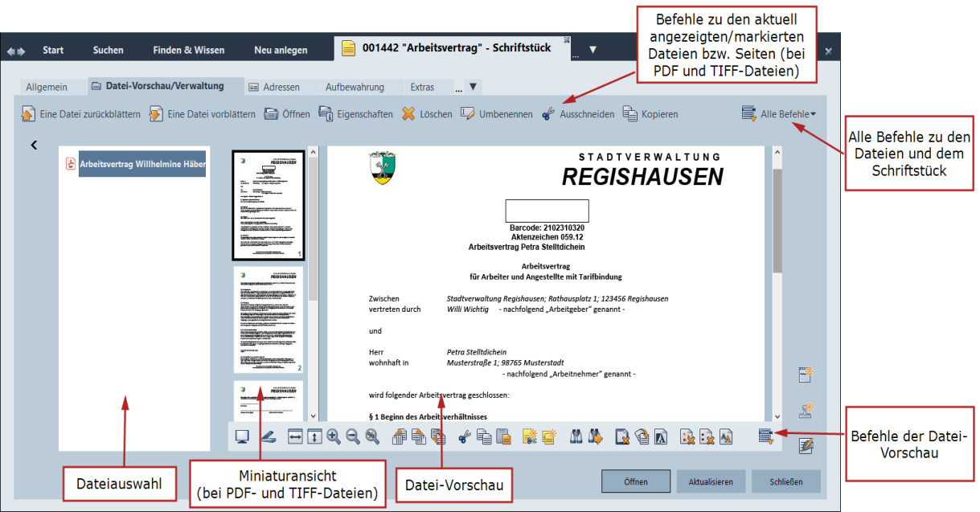Fit page to width in preview toolbar
Image resolution: width=980 pixels, height=512 pixels.
pyautogui.click(x=295, y=437)
